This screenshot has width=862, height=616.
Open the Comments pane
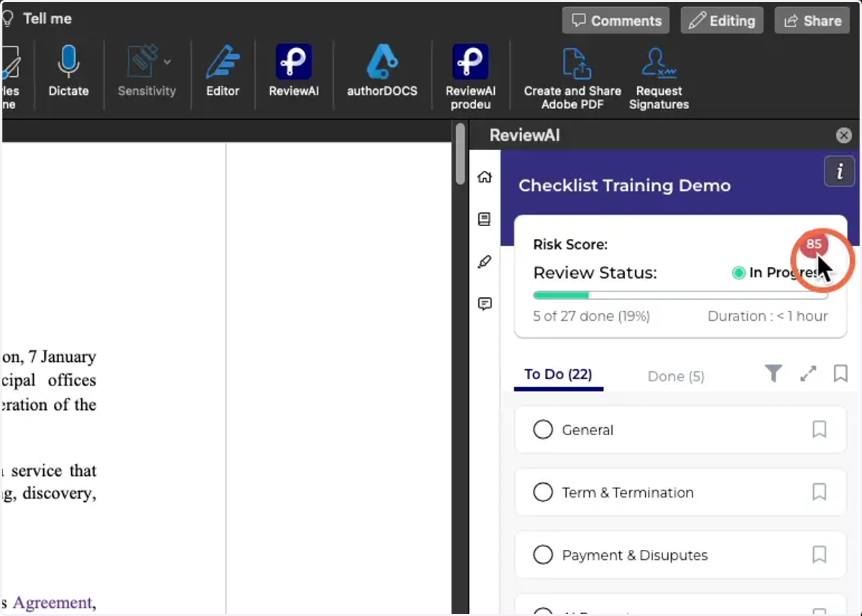click(x=616, y=21)
